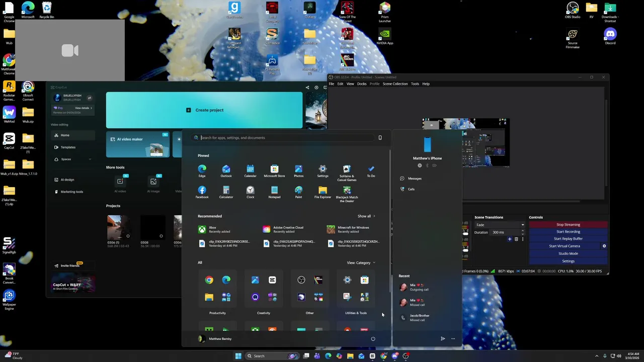644x362 pixels.
Task: Open the To Do pinned app
Action: click(371, 171)
